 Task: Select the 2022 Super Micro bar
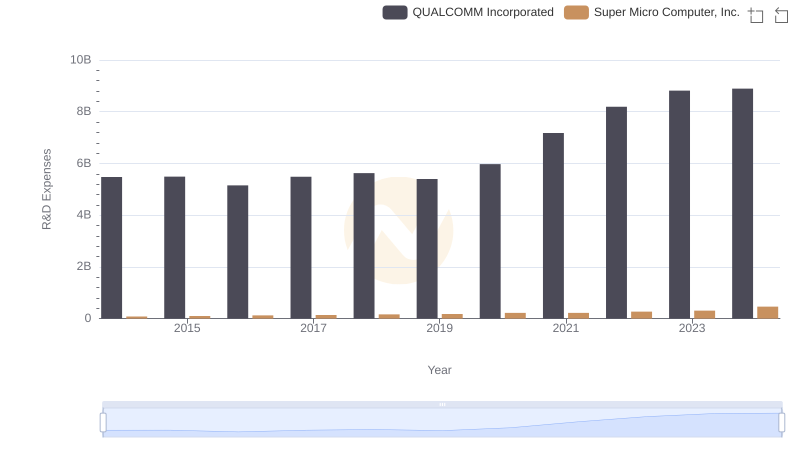(x=642, y=315)
